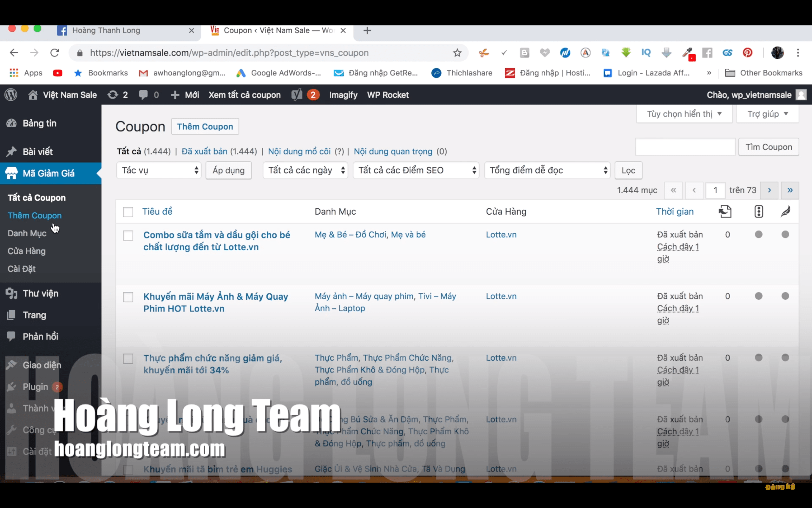Click the Áp dụng button
812x508 pixels.
point(228,170)
